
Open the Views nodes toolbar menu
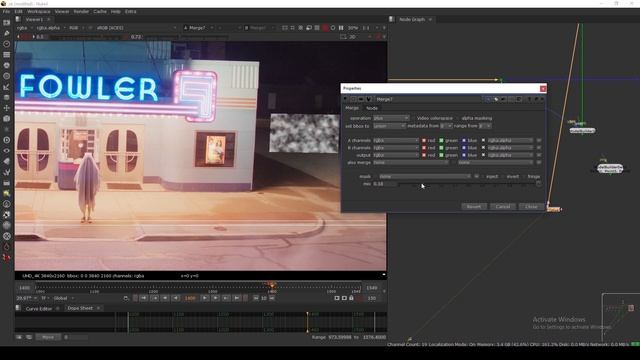pyautogui.click(x=7, y=151)
